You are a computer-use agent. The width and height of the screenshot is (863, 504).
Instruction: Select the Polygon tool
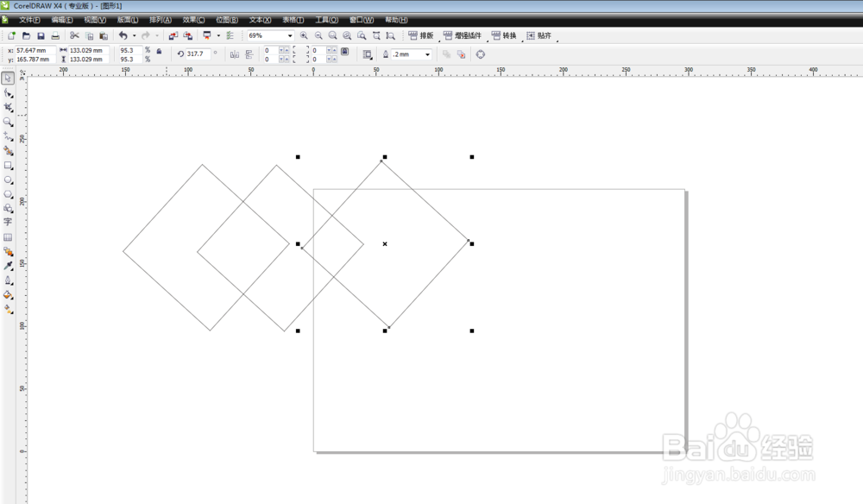pyautogui.click(x=8, y=194)
